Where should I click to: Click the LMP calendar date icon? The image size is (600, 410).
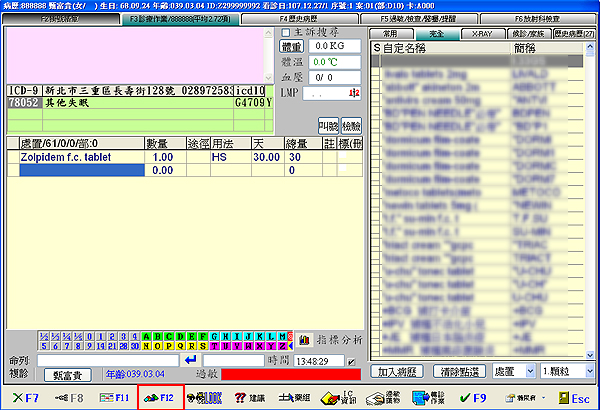[352, 93]
